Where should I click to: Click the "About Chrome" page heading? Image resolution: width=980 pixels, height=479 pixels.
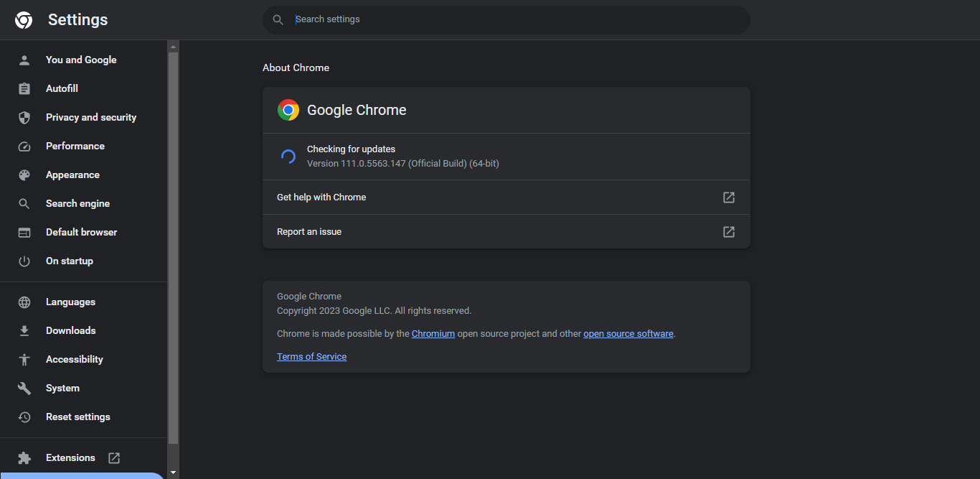pos(296,68)
